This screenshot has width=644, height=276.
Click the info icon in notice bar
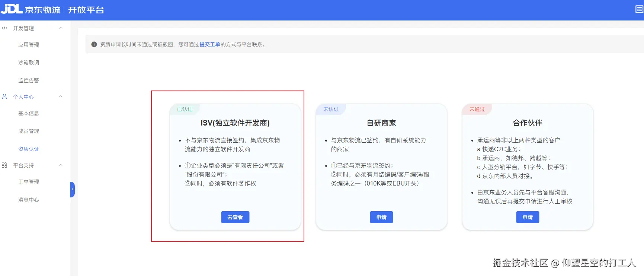[94, 44]
